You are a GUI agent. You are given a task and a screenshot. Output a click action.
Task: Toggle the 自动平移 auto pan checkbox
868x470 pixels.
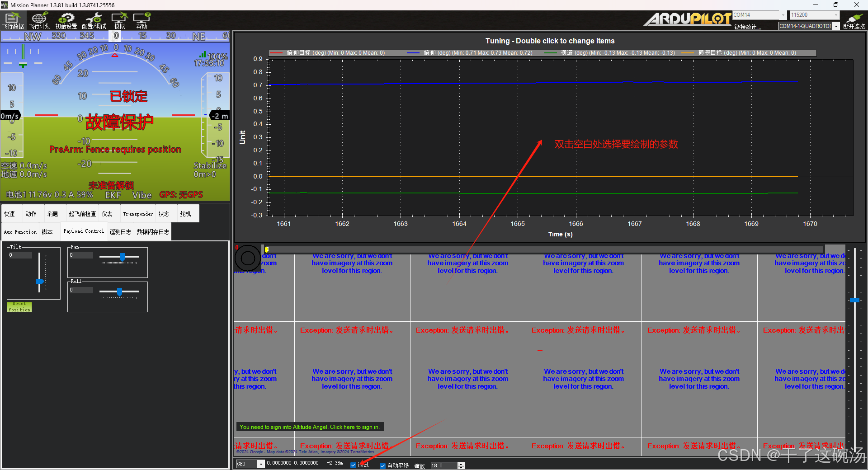[383, 465]
